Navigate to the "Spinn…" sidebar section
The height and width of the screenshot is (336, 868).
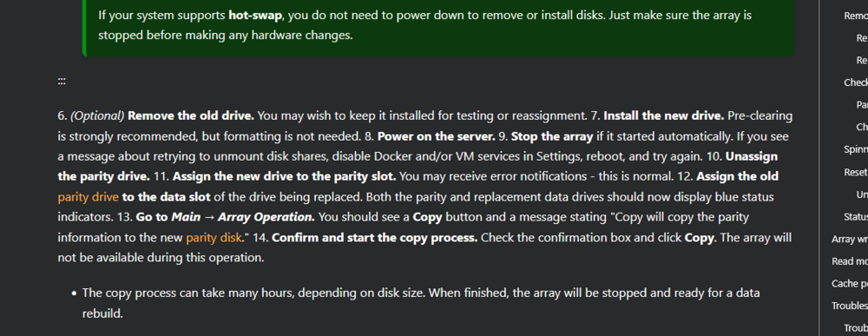click(x=856, y=149)
